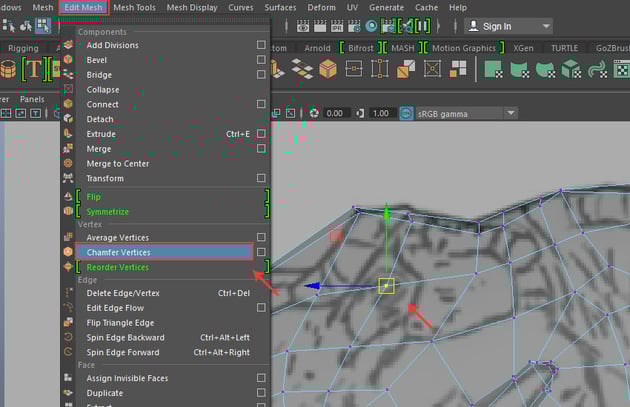Toggle the color management view transform icon
Viewport: 630px width, 407px height.
tap(406, 114)
